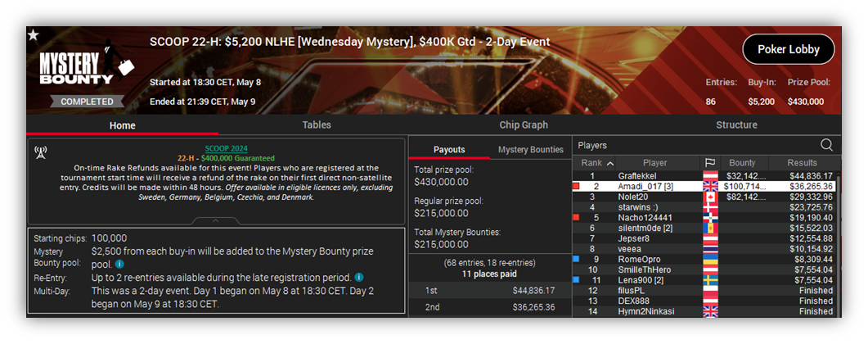Image resolution: width=868 pixels, height=344 pixels.
Task: Select player row Hymn2Ninkasi
Action: pyautogui.click(x=704, y=311)
